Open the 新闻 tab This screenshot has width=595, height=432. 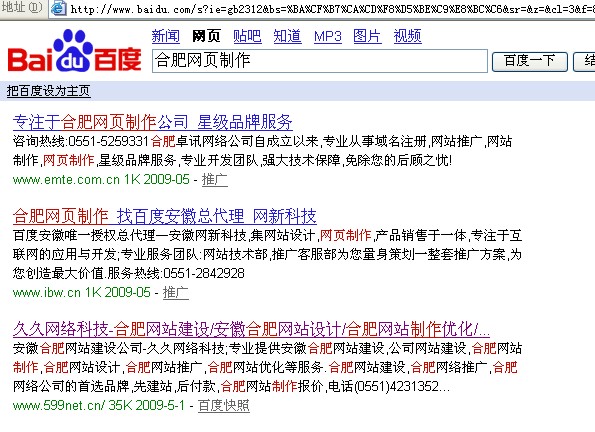(x=165, y=36)
